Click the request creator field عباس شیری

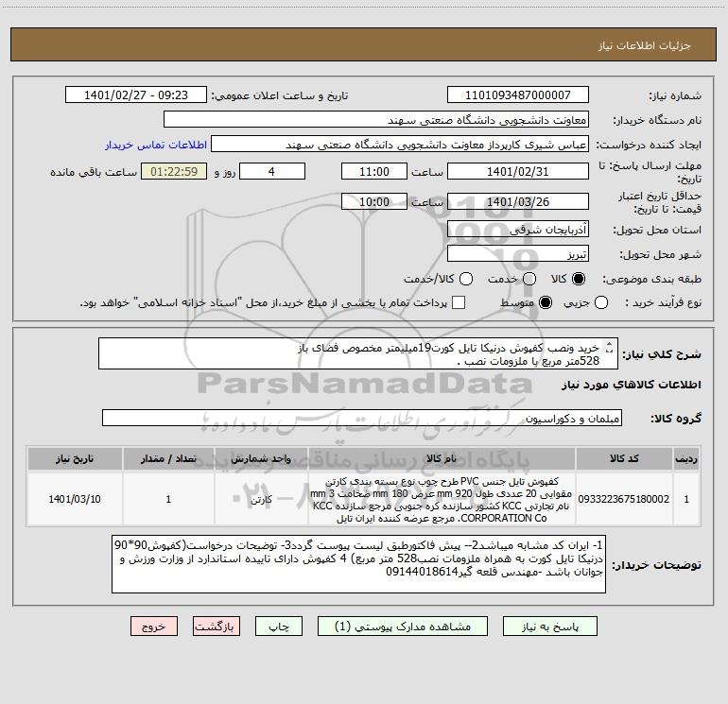pos(400,144)
